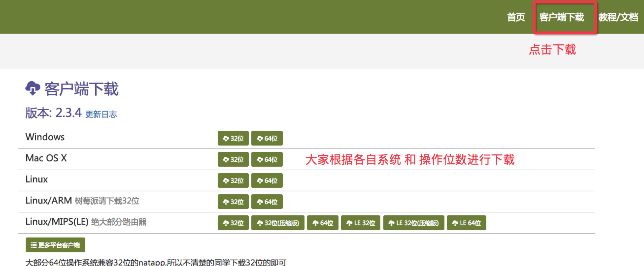This screenshot has height=266, width=644.
Task: Download first Linux/MIPS 32位 client
Action: point(233,223)
